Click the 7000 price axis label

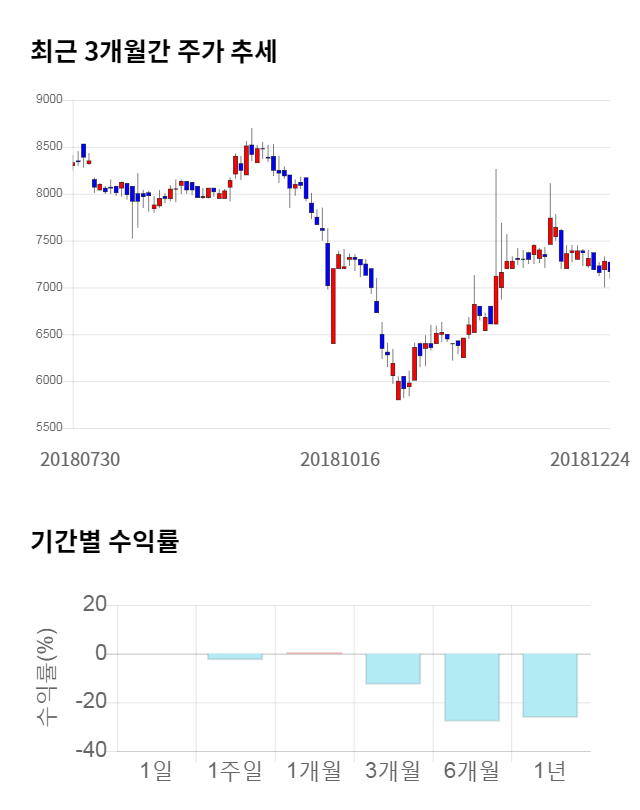click(49, 288)
